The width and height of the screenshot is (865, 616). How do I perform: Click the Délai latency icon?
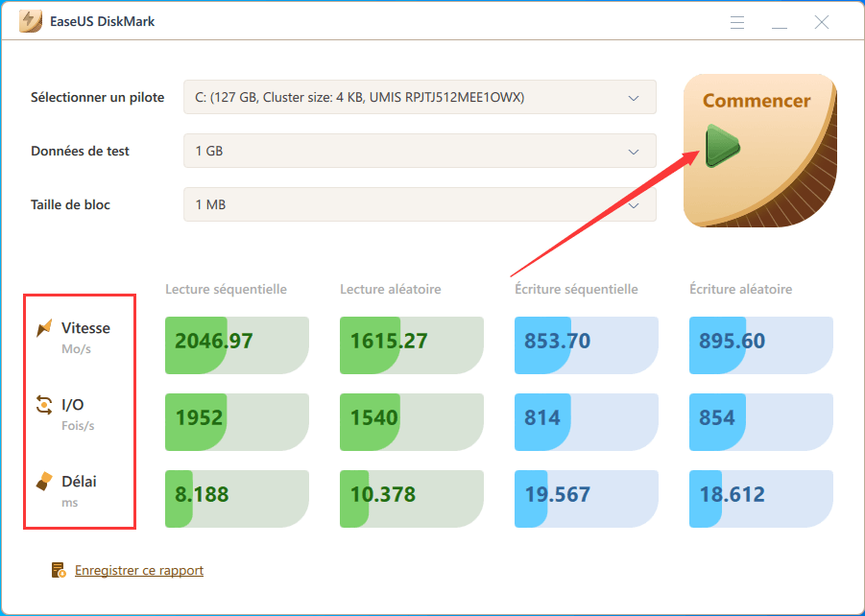coord(44,481)
